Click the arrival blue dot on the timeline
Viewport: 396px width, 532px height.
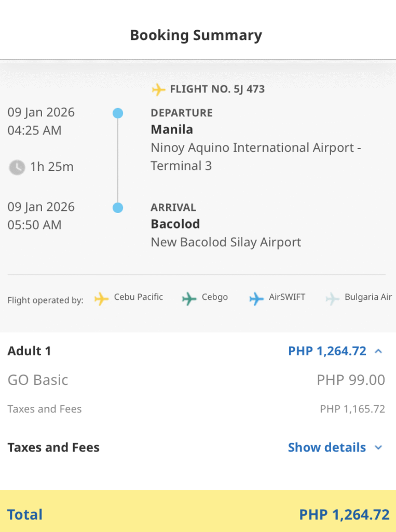click(x=118, y=207)
